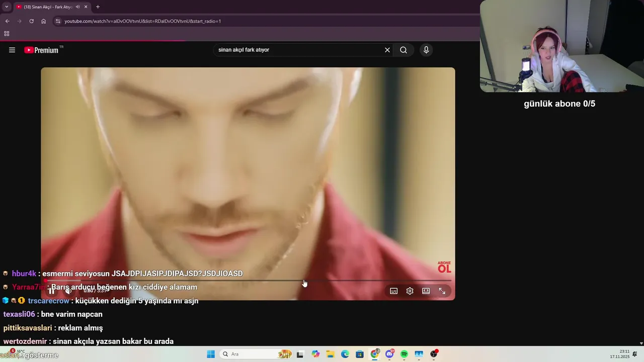Pause the video playback
Viewport: 644px width, 362px height.
pyautogui.click(x=52, y=291)
